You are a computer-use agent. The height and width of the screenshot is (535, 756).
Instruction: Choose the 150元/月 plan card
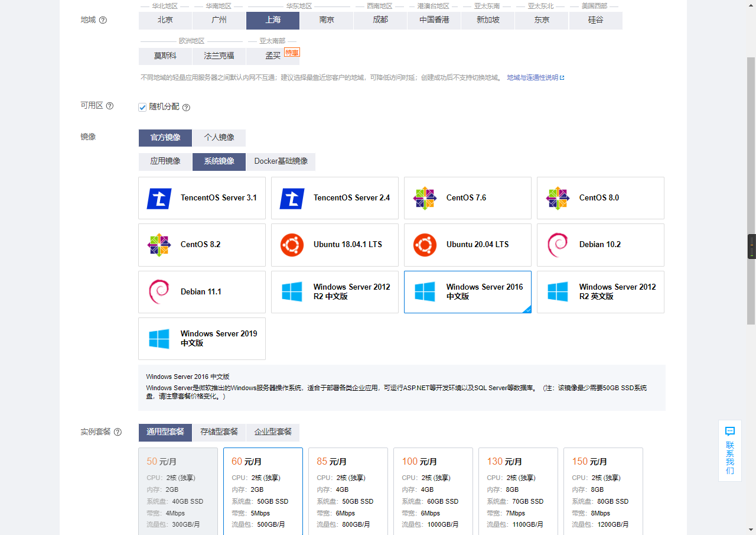click(x=603, y=491)
